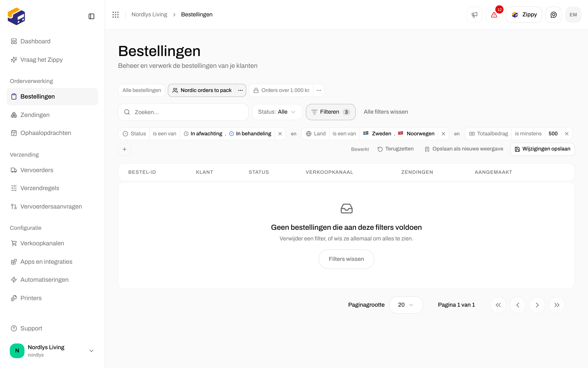Open Ophaalopdrachten

coord(52,133)
